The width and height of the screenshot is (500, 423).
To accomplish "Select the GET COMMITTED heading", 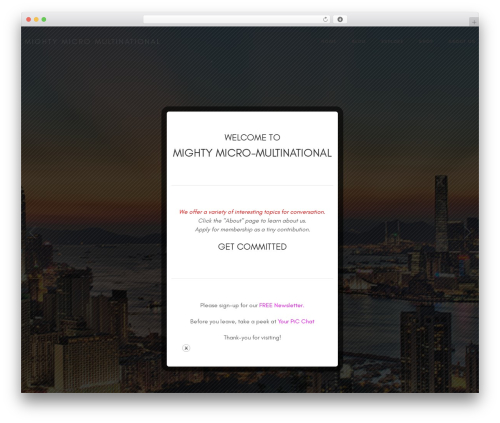I will pyautogui.click(x=252, y=247).
